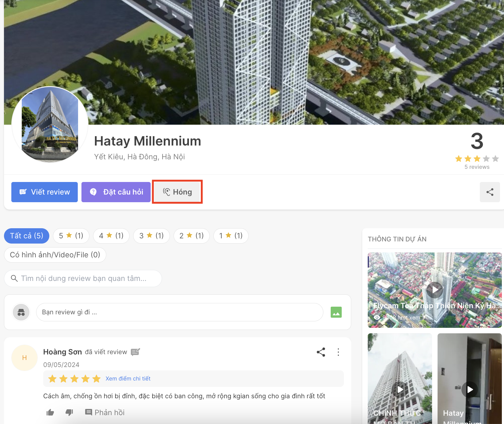This screenshot has height=424, width=504.
Task: Click the Bạn review gì đi input
Action: 180,312
